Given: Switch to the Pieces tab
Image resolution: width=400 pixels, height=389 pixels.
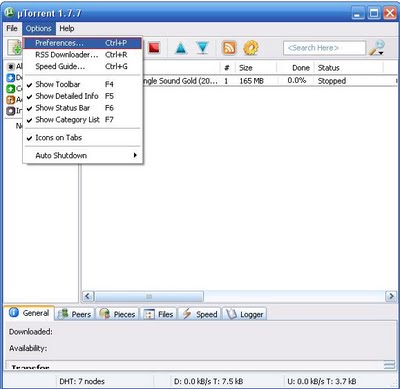Looking at the screenshot, I should click(117, 314).
